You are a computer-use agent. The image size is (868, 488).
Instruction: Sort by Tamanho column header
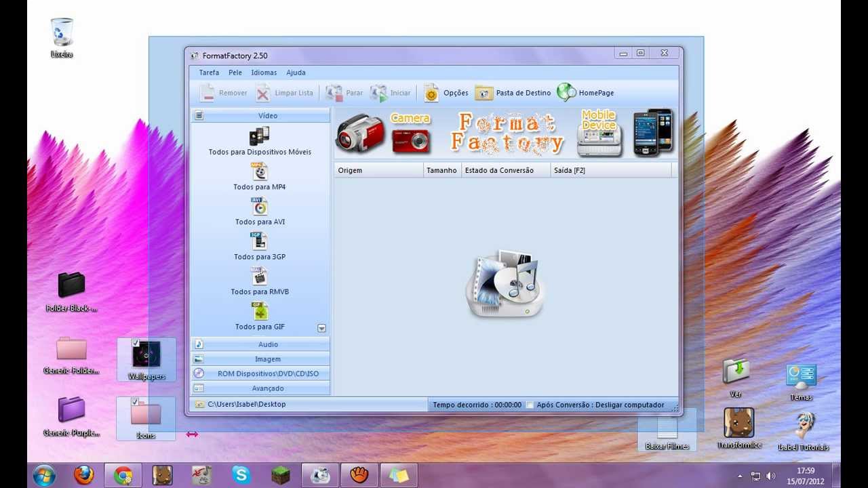pos(442,170)
